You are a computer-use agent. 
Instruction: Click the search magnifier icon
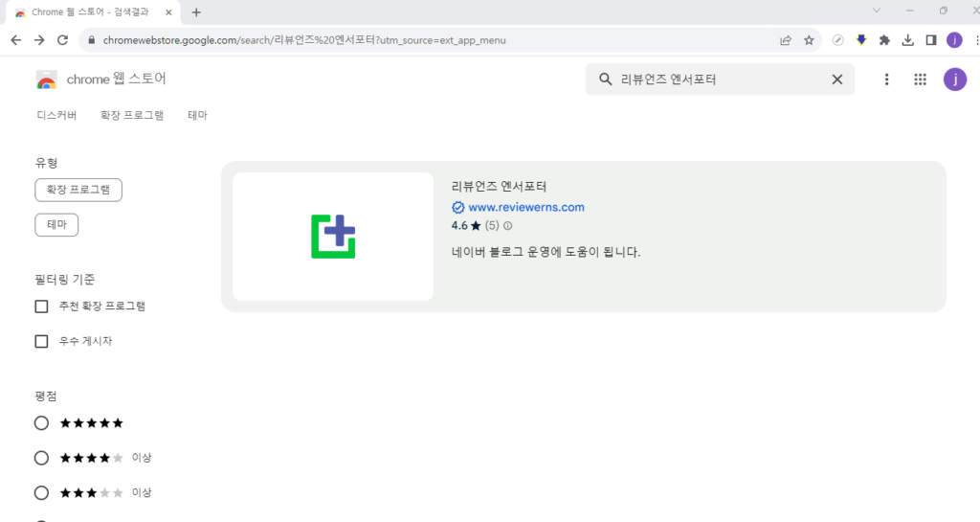pos(605,79)
